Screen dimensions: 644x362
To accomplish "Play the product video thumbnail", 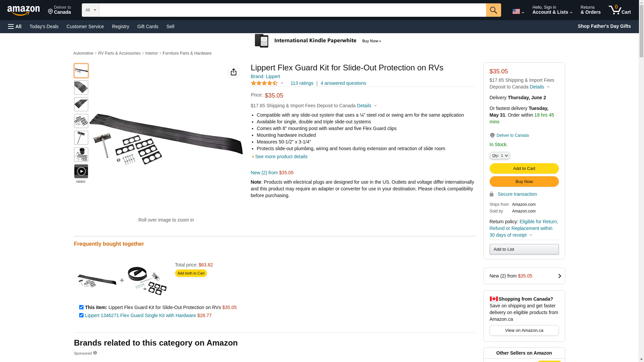I will (81, 171).
